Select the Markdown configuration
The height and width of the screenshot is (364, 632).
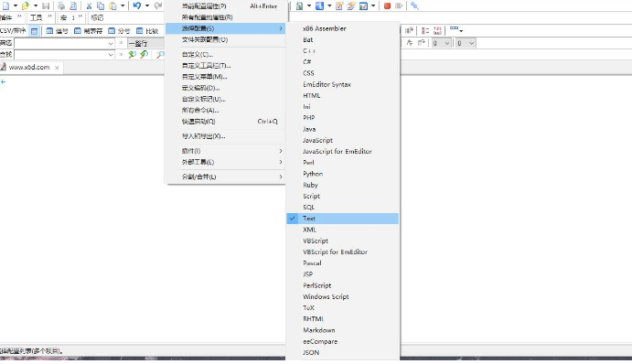pos(343,330)
